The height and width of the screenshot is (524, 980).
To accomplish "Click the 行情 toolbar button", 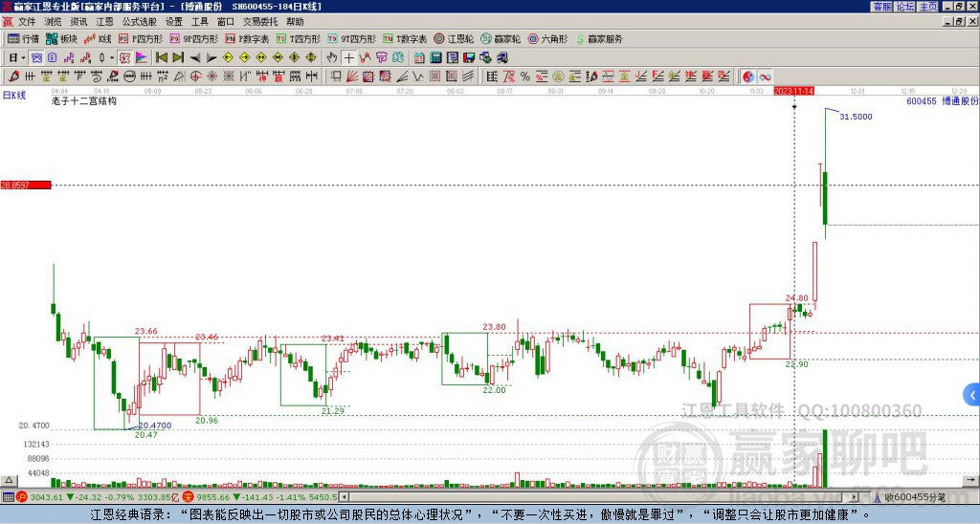I will (x=24, y=38).
